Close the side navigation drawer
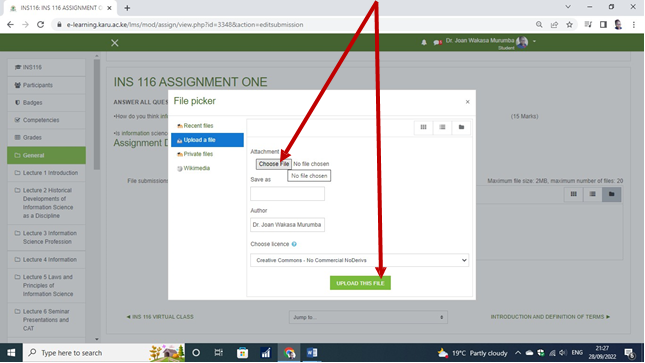 (115, 43)
